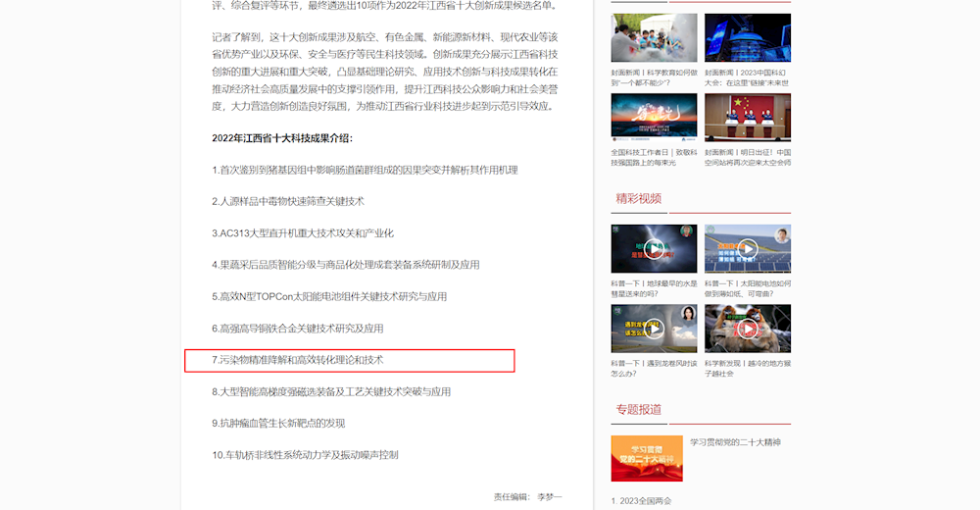Open the 2023 China Science Fiction Convention thumbnail
The width and height of the screenshot is (980, 510).
(x=747, y=38)
